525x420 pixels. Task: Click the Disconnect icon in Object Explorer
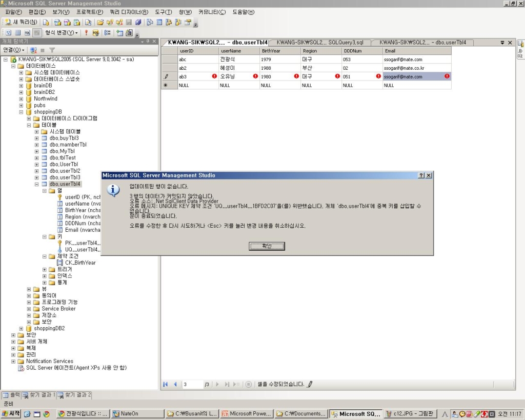tap(33, 50)
